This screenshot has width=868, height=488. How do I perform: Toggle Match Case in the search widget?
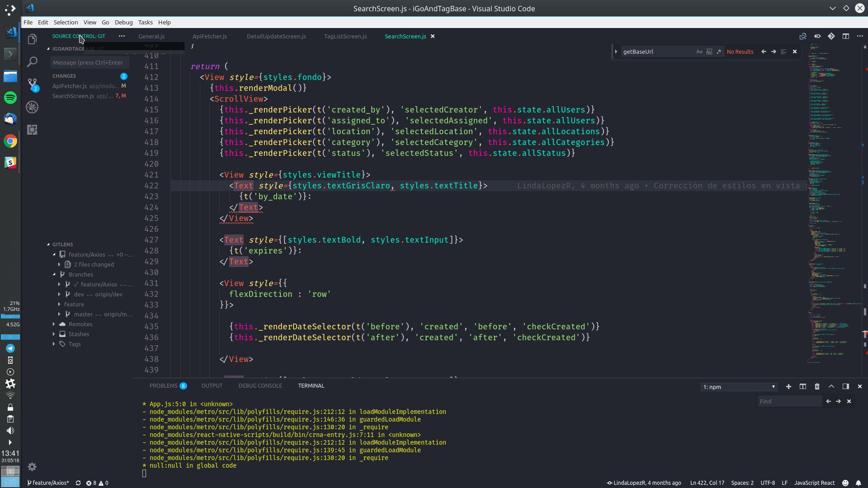pyautogui.click(x=699, y=52)
